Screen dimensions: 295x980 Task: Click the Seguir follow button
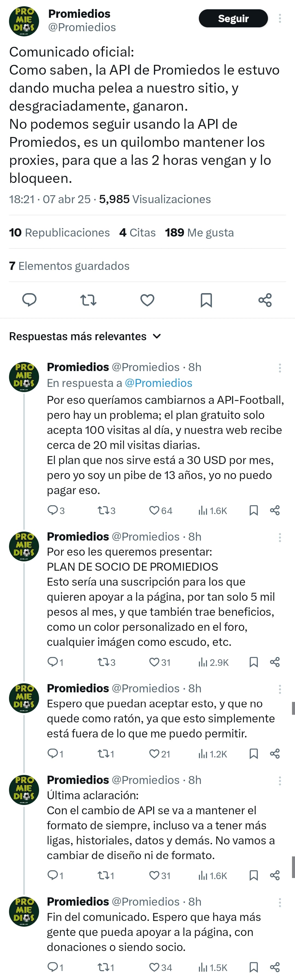point(233,18)
